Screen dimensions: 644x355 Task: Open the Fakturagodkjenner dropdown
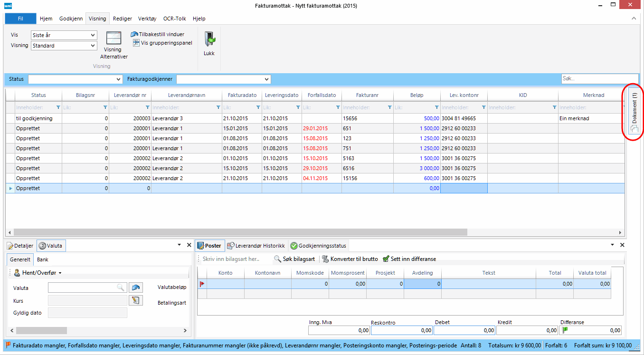click(267, 79)
